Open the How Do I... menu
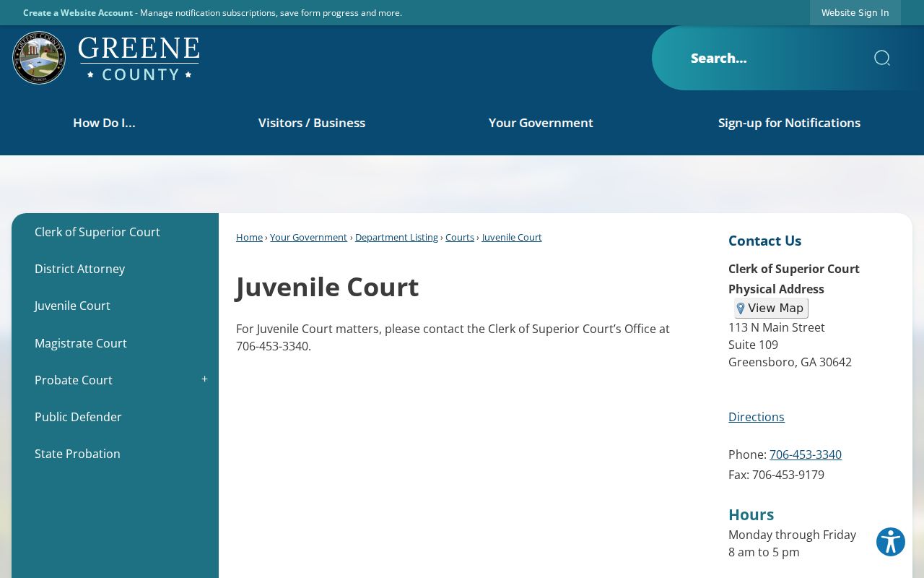Image resolution: width=924 pixels, height=578 pixels. point(104,123)
